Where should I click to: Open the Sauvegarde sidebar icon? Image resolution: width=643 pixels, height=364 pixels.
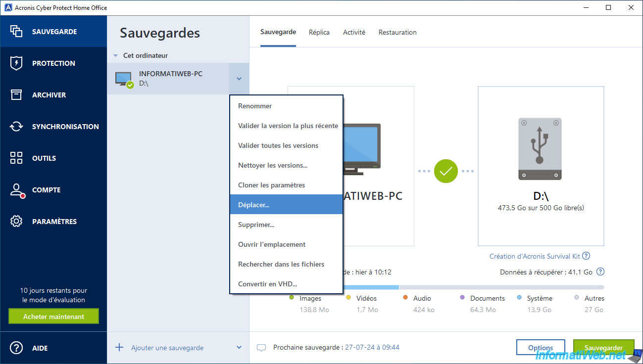(x=16, y=31)
